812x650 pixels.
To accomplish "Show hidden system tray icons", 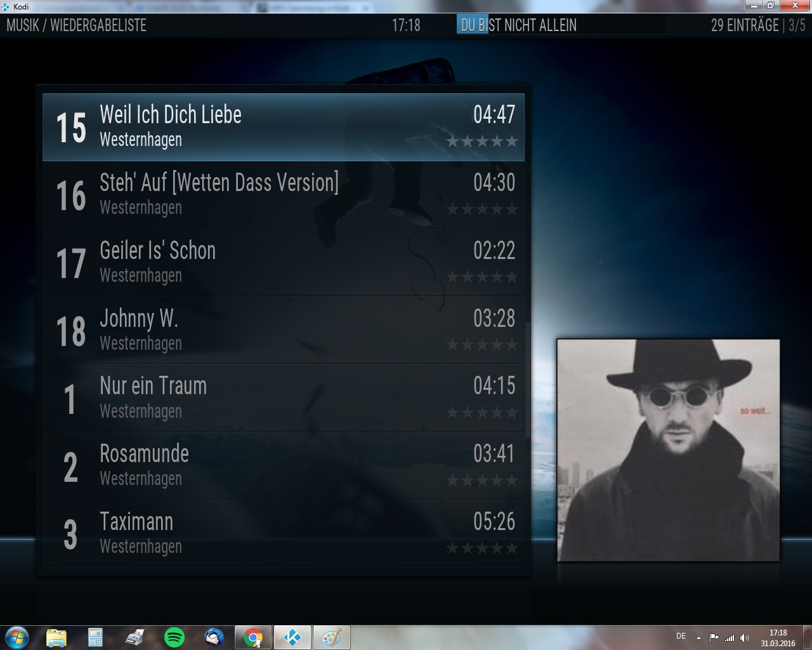I will [698, 637].
